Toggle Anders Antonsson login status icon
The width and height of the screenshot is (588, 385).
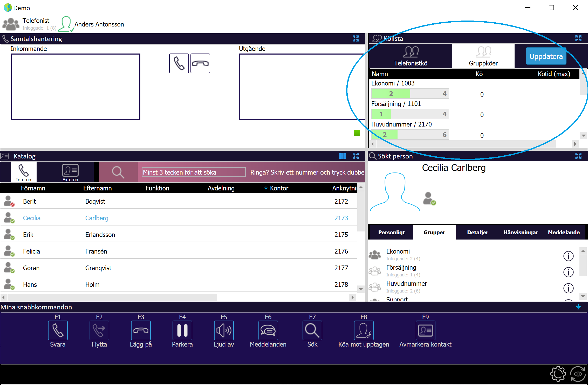(66, 24)
